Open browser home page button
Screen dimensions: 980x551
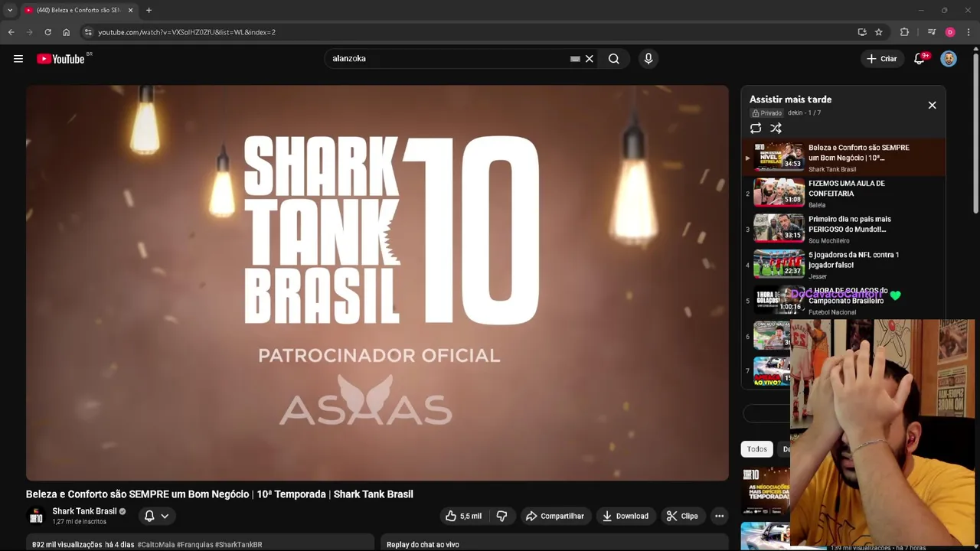(66, 32)
